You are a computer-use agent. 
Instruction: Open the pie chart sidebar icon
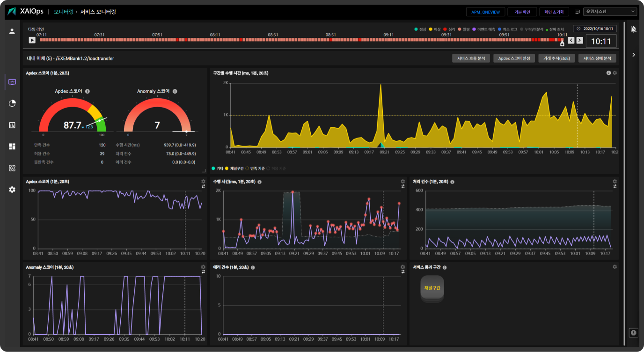(x=12, y=103)
